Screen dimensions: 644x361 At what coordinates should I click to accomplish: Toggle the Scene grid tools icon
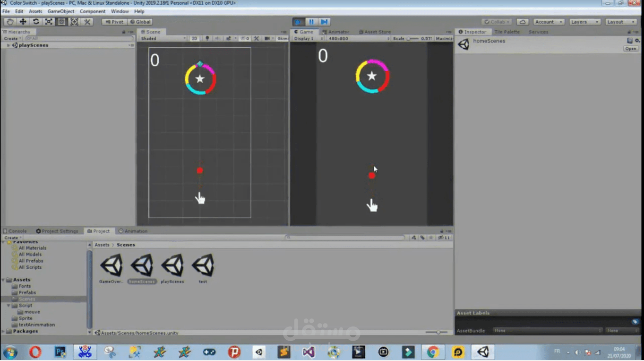(256, 38)
